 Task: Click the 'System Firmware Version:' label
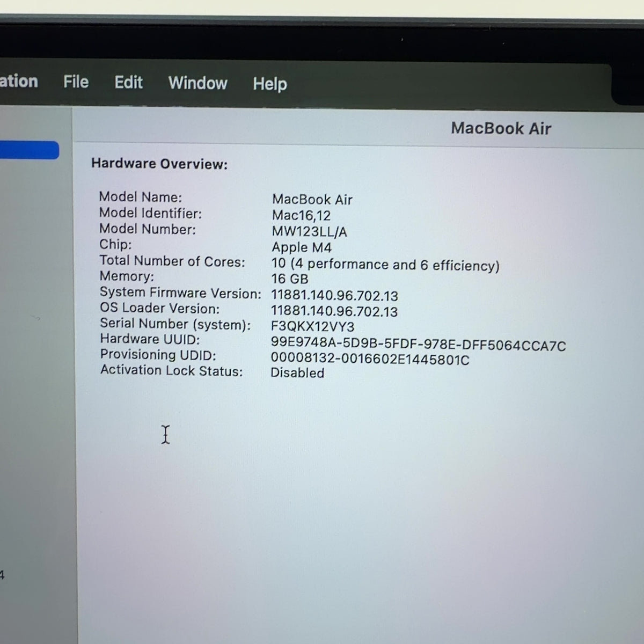[x=180, y=293]
